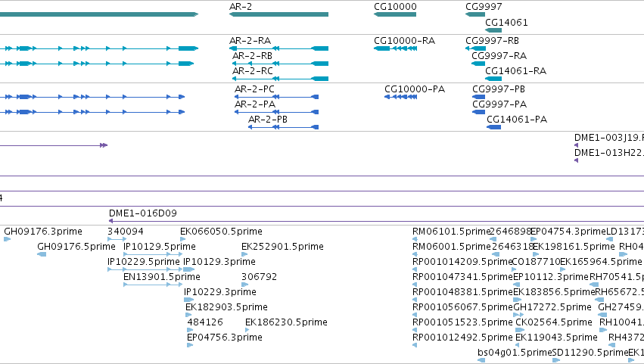Image resolution: width=644 pixels, height=364 pixels.
Task: Select the 2646318 feature label
Action: [x=512, y=247]
